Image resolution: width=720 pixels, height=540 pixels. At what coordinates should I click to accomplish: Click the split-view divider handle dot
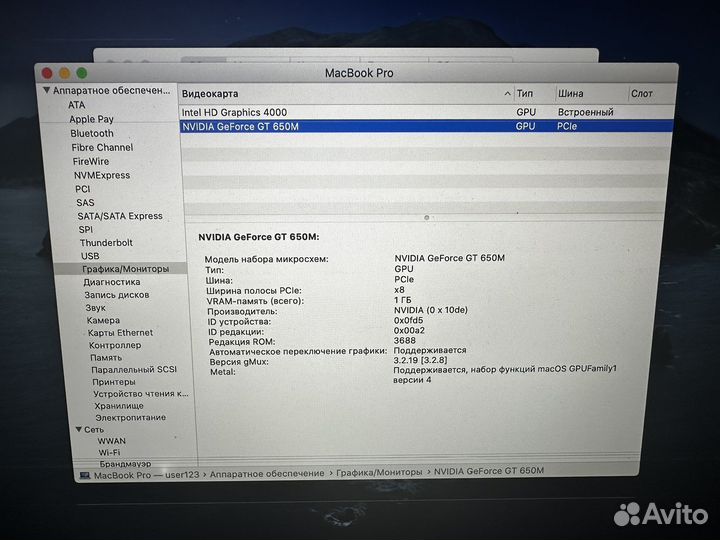click(427, 218)
